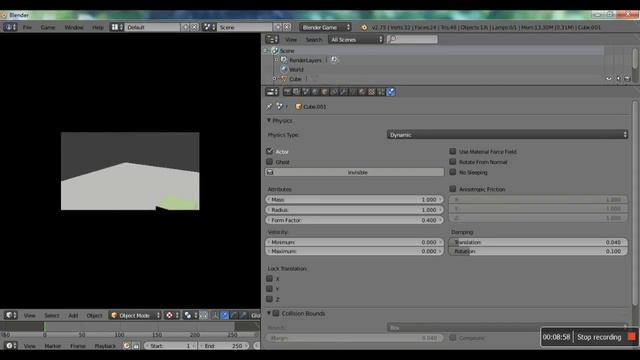This screenshot has width=640, height=360.
Task: Click the scene browse icon
Action: pyautogui.click(x=209, y=27)
